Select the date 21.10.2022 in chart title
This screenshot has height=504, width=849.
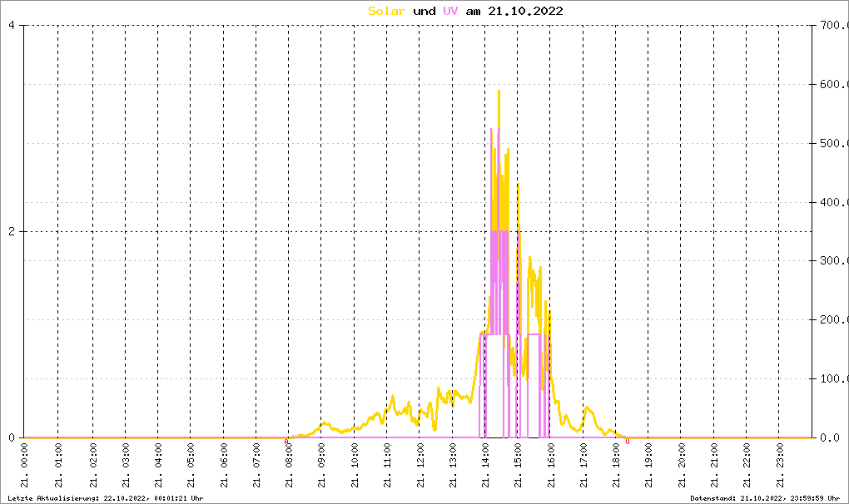[x=525, y=11]
